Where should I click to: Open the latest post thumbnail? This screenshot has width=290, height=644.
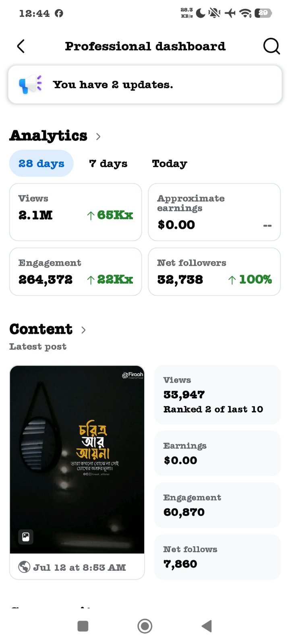point(77,459)
